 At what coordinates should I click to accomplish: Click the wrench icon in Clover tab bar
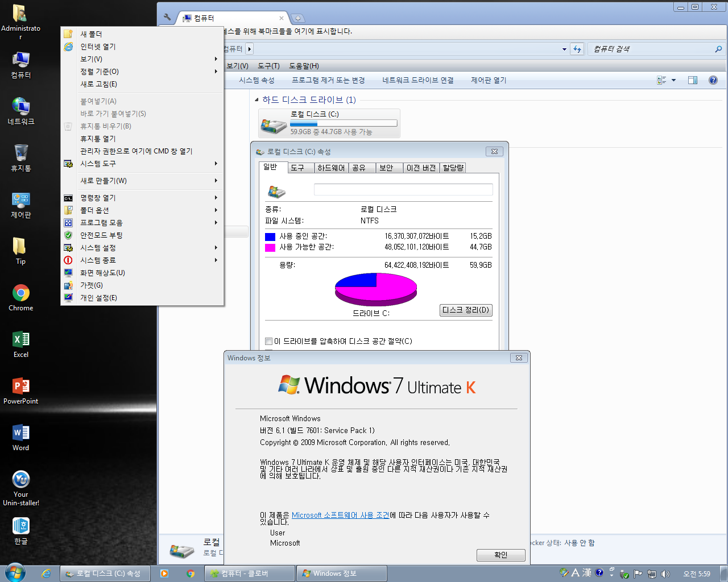click(167, 18)
